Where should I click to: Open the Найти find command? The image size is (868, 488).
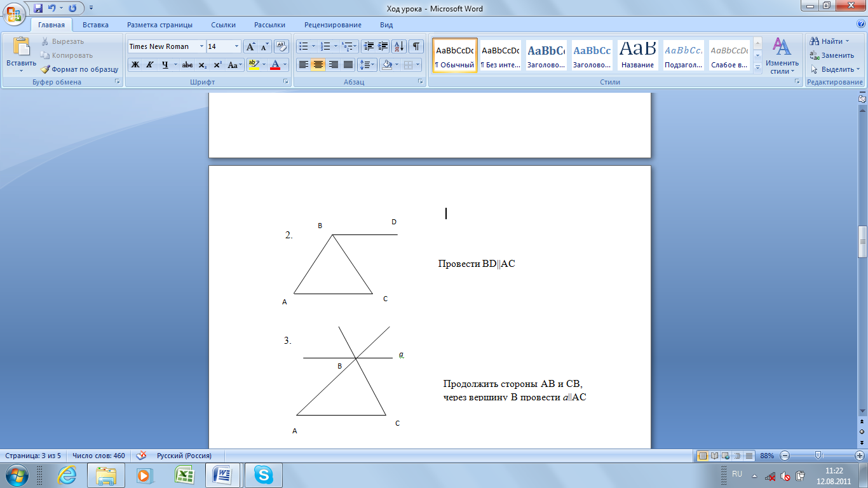click(829, 41)
